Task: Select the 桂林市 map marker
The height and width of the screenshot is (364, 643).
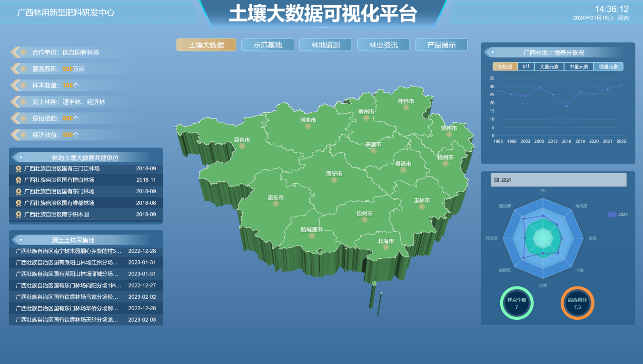Action: 406,108
